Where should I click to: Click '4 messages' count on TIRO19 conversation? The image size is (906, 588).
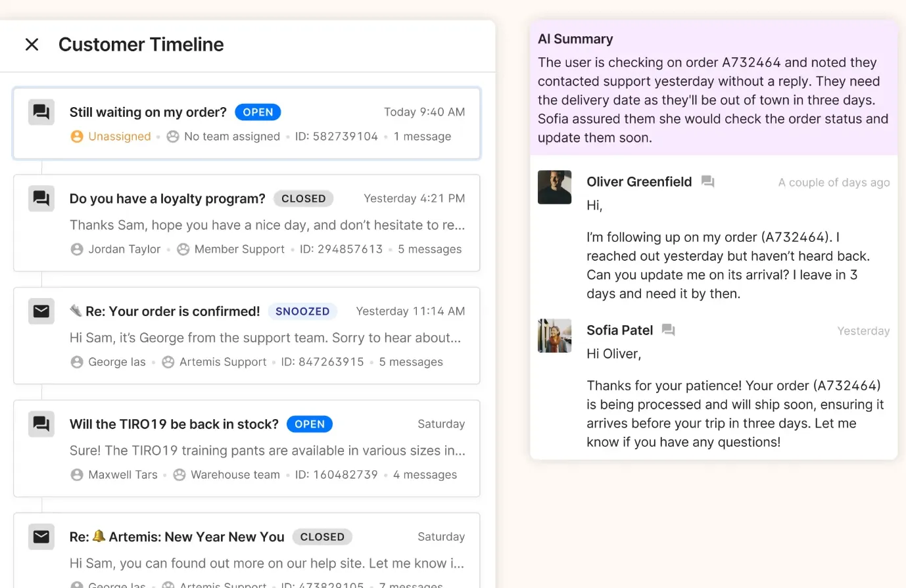point(425,475)
